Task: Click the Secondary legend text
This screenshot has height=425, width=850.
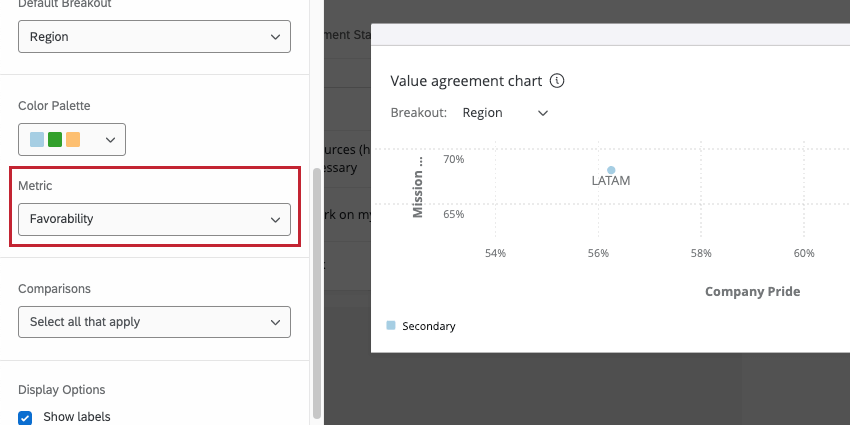Action: click(428, 326)
